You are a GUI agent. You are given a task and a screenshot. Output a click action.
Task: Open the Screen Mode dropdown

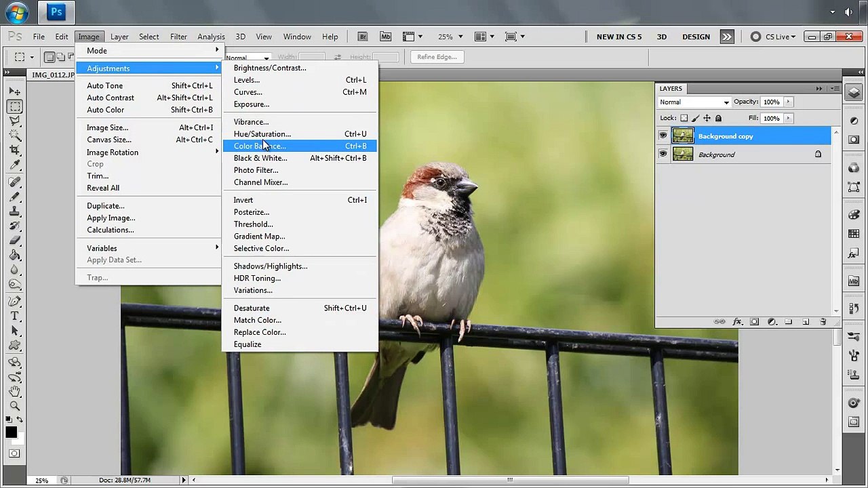click(x=515, y=37)
